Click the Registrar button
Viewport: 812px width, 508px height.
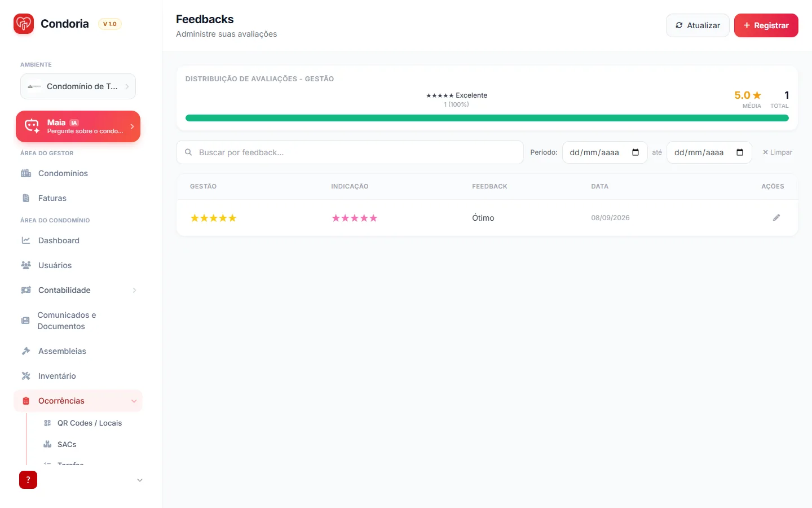[x=766, y=25]
